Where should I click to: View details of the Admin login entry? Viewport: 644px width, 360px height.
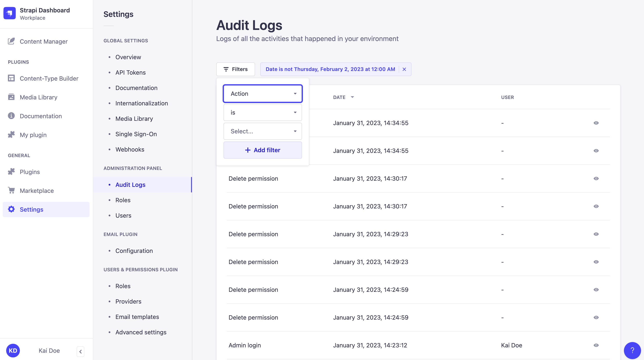click(x=596, y=345)
